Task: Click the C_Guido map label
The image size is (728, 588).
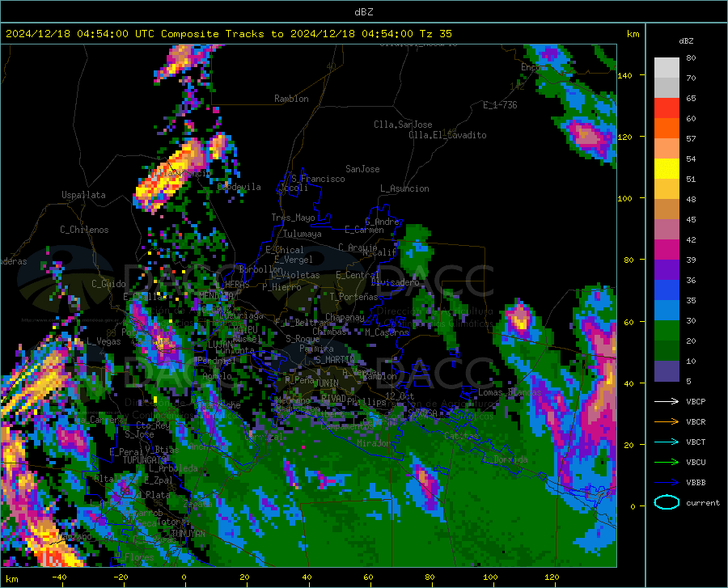Action: click(108, 284)
